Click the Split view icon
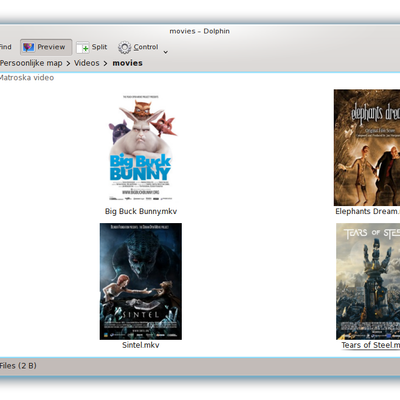 (83, 48)
